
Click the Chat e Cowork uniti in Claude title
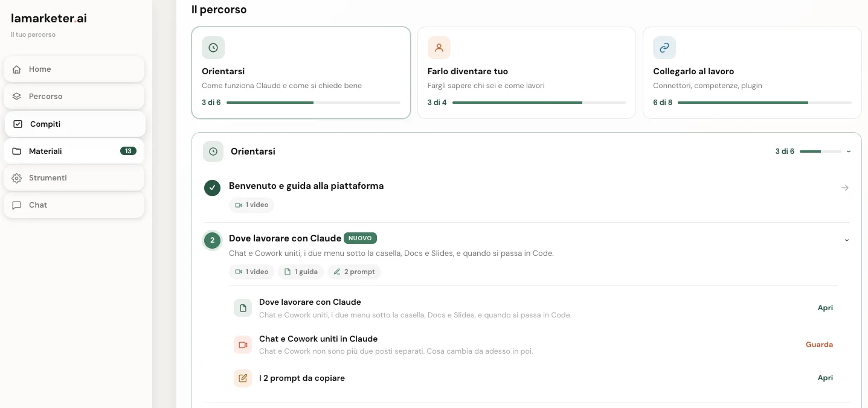pyautogui.click(x=318, y=339)
